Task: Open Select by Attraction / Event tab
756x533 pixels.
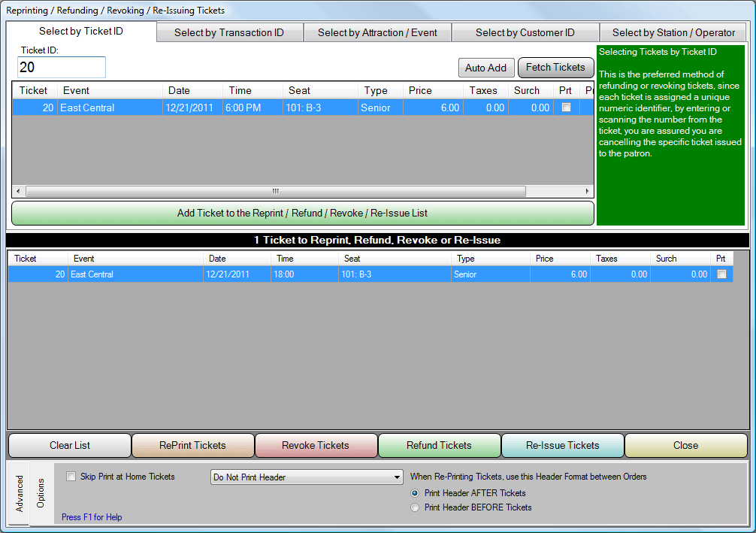Action: (x=377, y=32)
